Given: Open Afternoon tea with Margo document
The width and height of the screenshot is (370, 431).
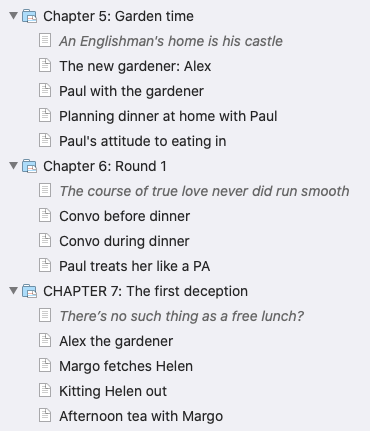Looking at the screenshot, I should 141,416.
